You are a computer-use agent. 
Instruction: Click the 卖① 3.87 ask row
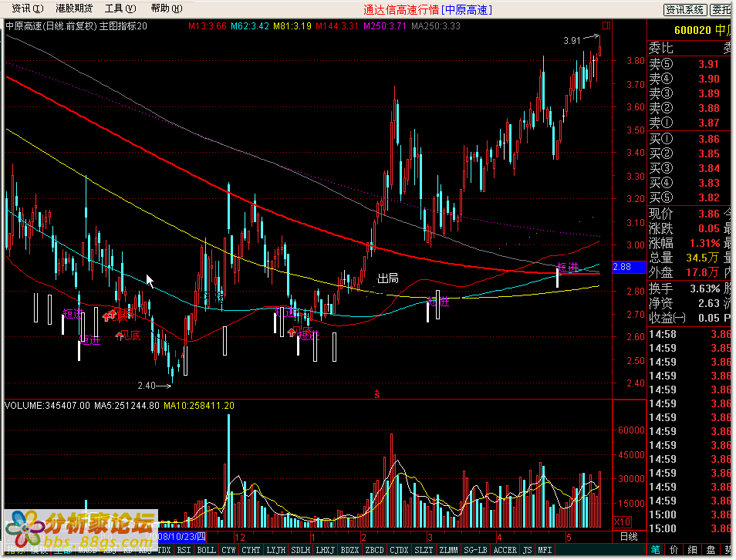pos(690,123)
